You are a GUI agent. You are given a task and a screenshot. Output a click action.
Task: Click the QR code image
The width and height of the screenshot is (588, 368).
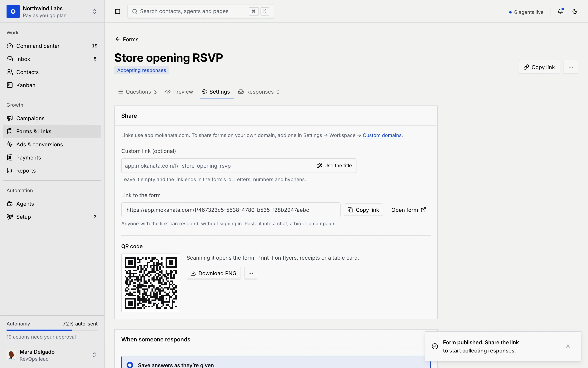[x=151, y=283]
